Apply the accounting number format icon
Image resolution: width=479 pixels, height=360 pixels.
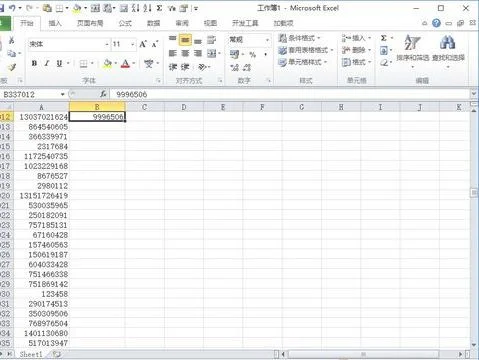[234, 54]
